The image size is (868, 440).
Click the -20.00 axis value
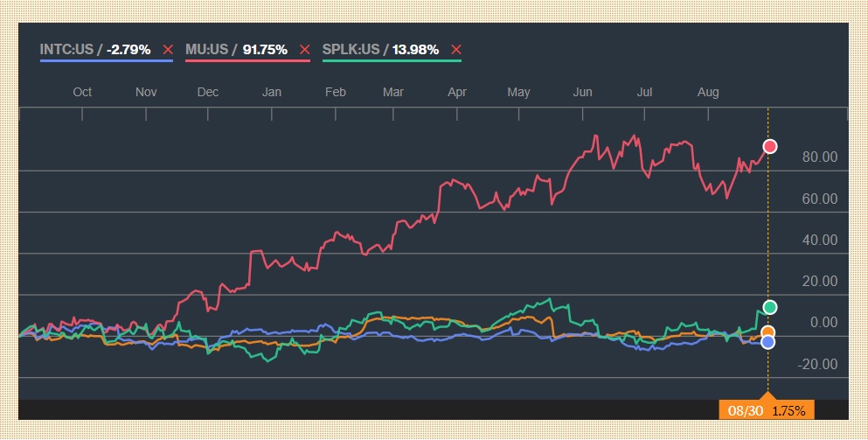click(x=817, y=364)
